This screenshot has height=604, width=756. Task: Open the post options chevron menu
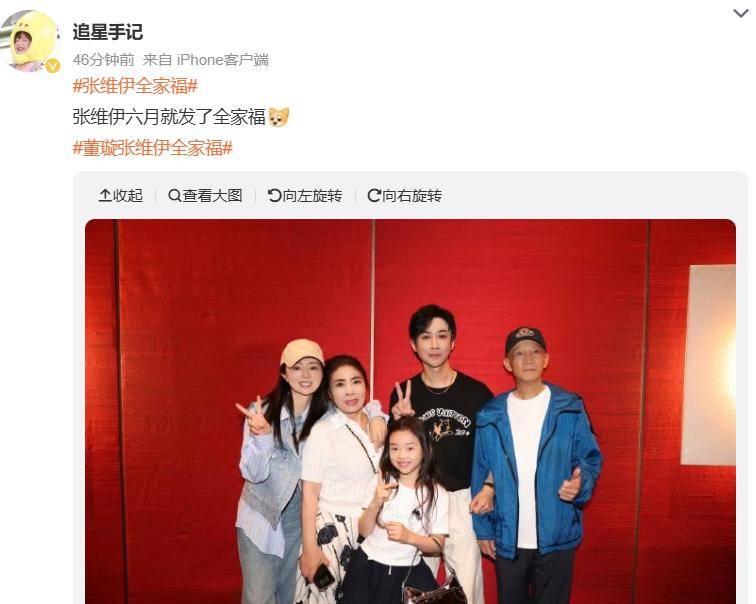click(741, 13)
